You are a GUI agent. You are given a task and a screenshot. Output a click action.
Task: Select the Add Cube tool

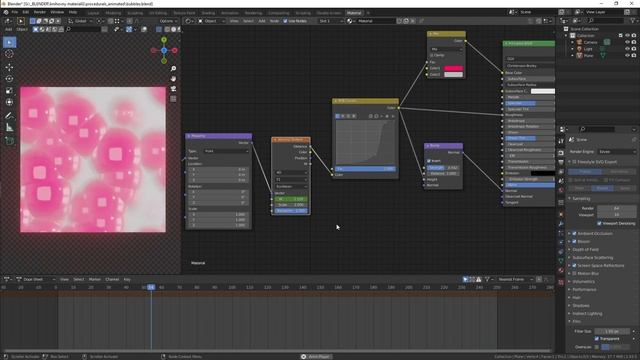[x=10, y=141]
